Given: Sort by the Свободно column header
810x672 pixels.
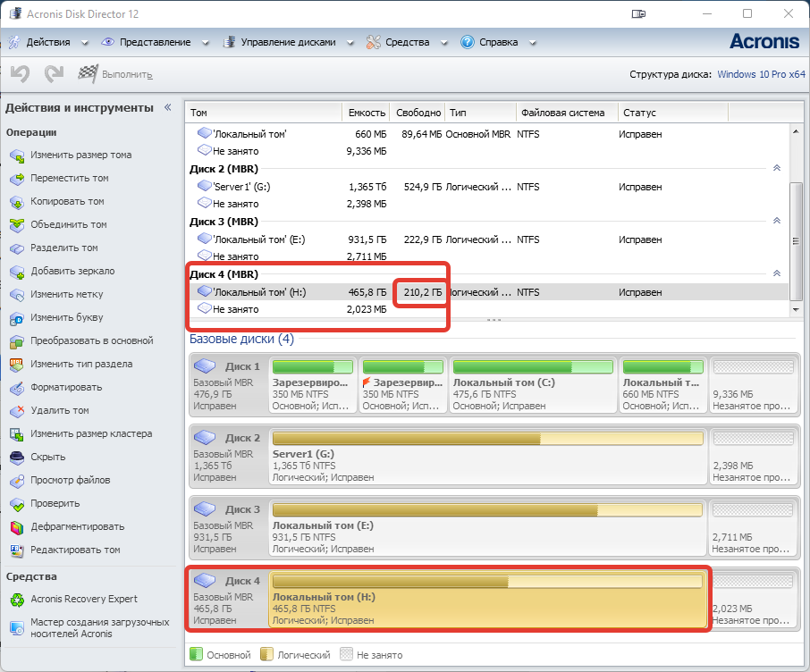Looking at the screenshot, I should (x=418, y=113).
